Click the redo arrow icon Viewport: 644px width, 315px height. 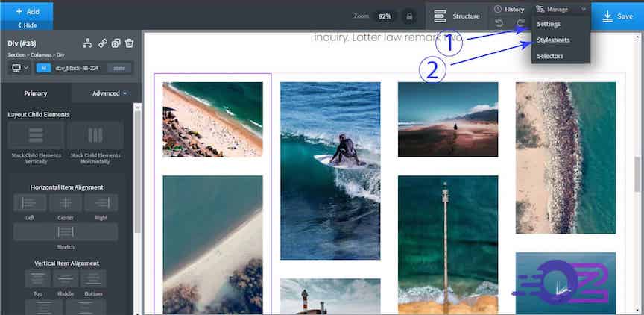pos(520,22)
